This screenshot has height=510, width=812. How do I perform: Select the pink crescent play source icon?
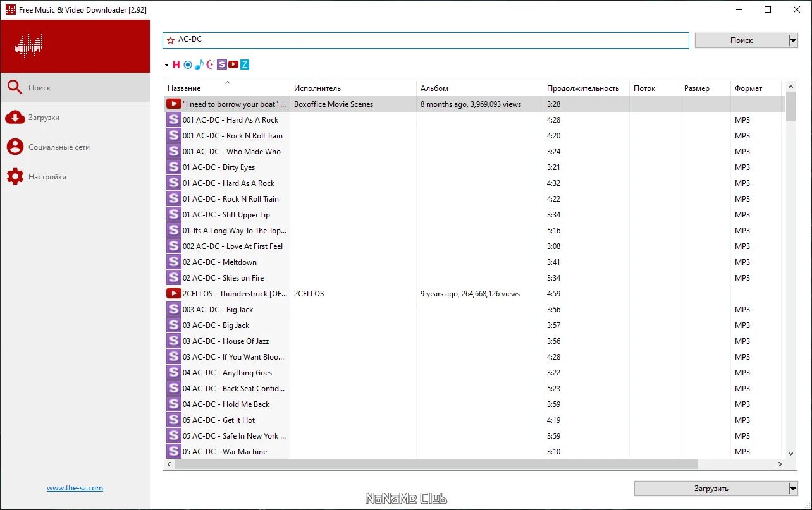click(210, 64)
